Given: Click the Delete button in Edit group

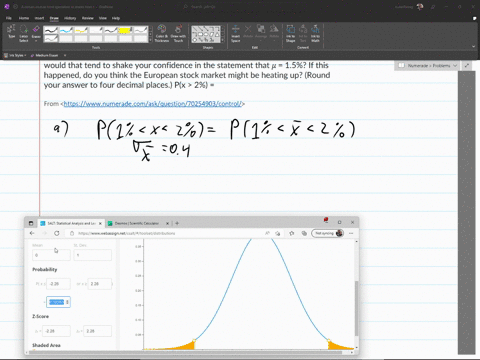Looking at the screenshot, I should pos(248,32).
